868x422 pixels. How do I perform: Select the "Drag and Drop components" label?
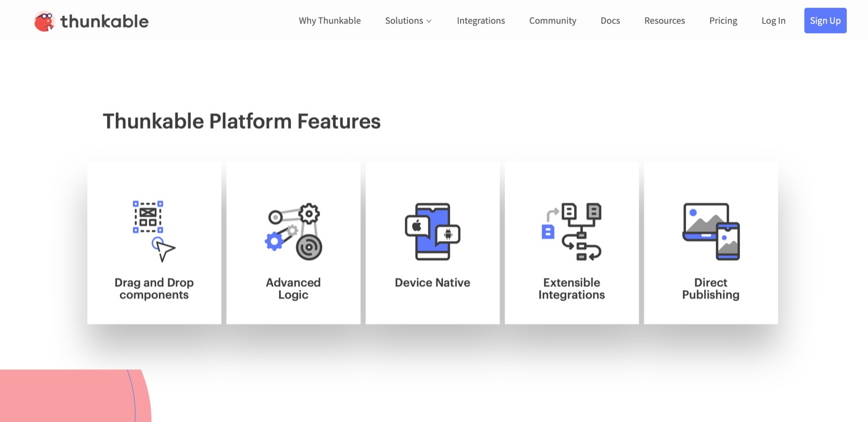tap(154, 288)
